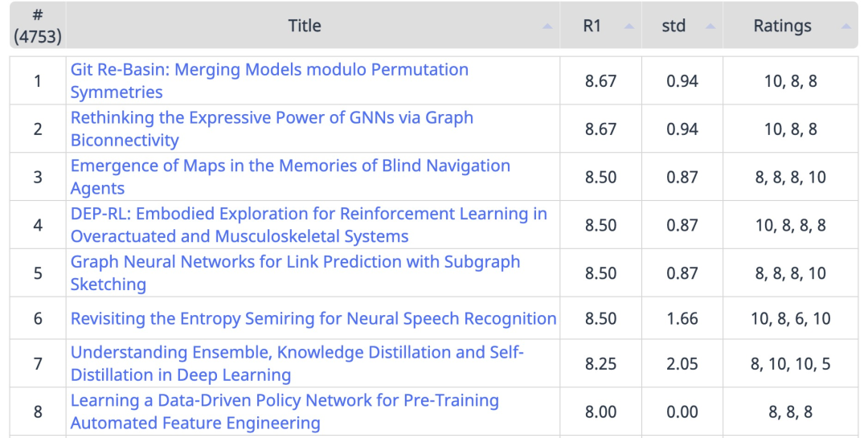The height and width of the screenshot is (438, 868).
Task: Click std value 0.00 cell
Action: pos(682,411)
